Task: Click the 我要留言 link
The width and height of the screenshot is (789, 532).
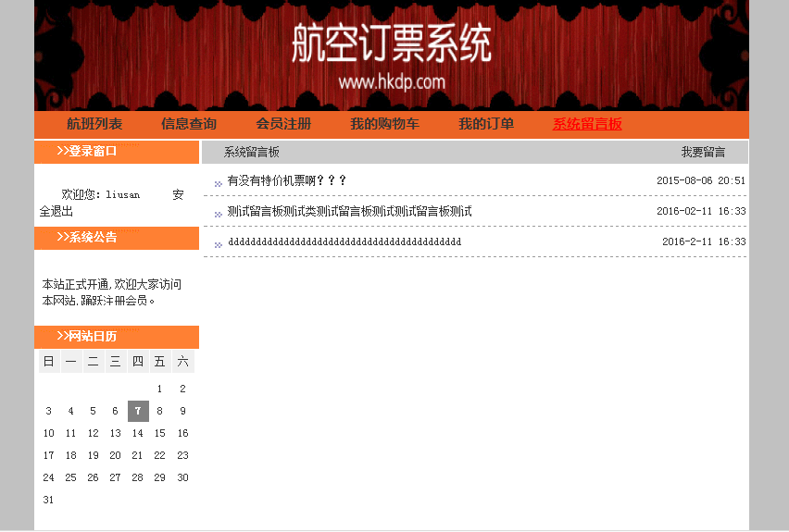Action: coord(703,152)
